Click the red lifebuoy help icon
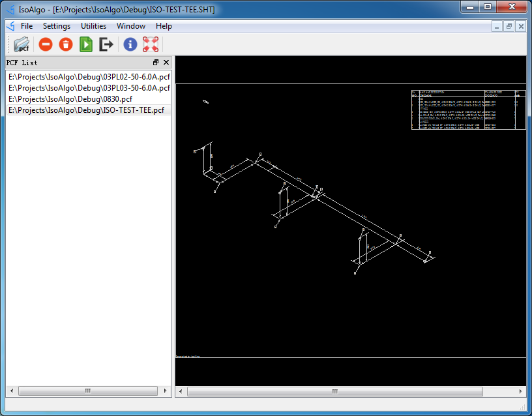 point(151,44)
